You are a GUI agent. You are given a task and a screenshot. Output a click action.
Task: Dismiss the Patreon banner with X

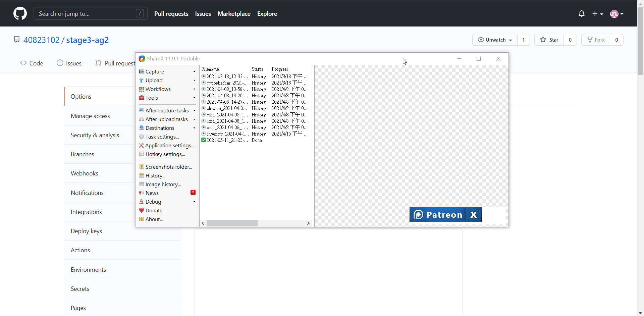(474, 215)
